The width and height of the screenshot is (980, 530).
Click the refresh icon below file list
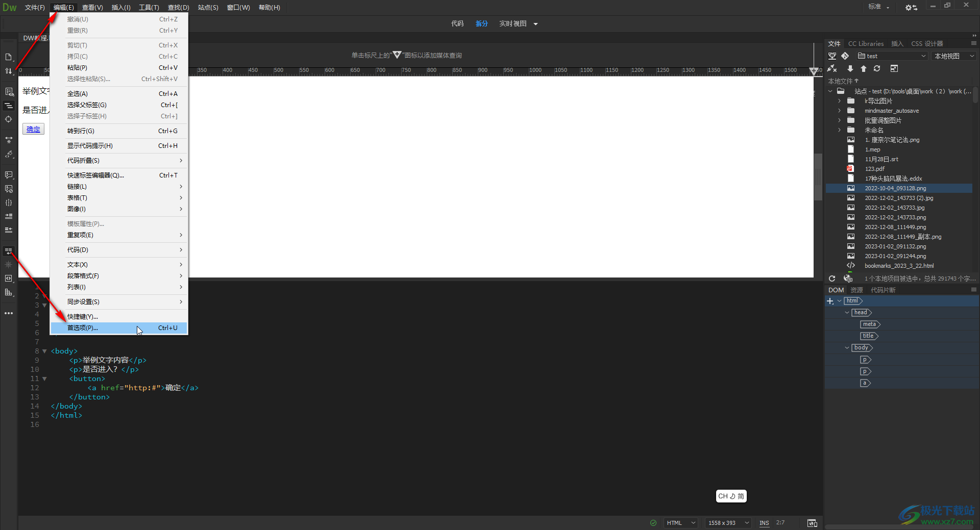[832, 279]
